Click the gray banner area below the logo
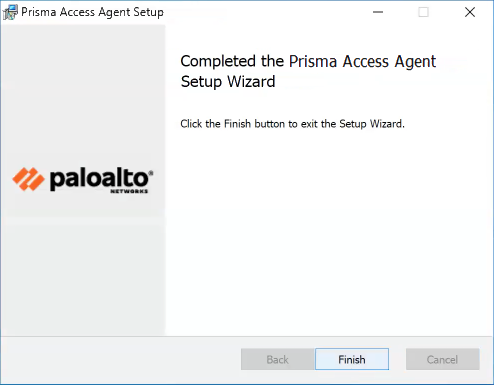Image resolution: width=494 pixels, height=385 pixels. [x=83, y=275]
